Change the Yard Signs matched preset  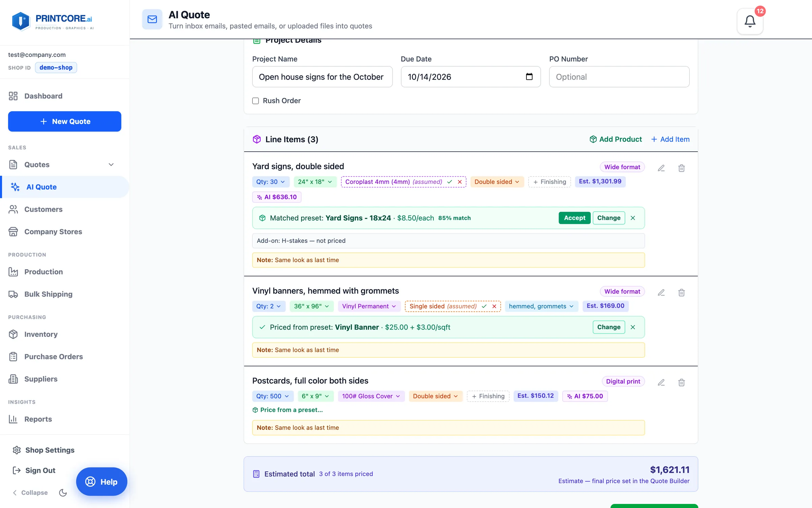(x=609, y=218)
